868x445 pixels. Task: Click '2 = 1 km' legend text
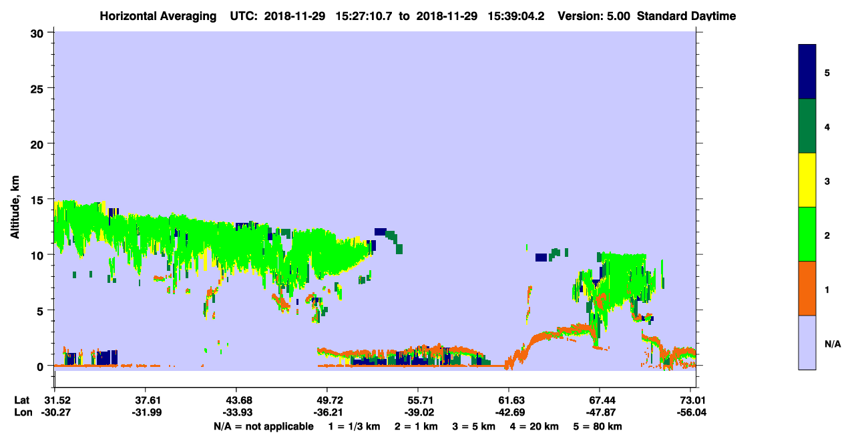click(x=416, y=426)
